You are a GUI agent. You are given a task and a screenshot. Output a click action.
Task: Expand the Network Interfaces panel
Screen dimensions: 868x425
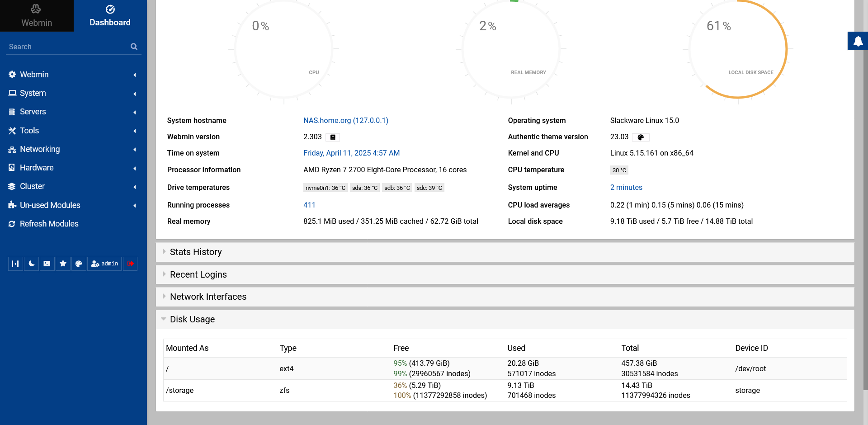pos(208,297)
